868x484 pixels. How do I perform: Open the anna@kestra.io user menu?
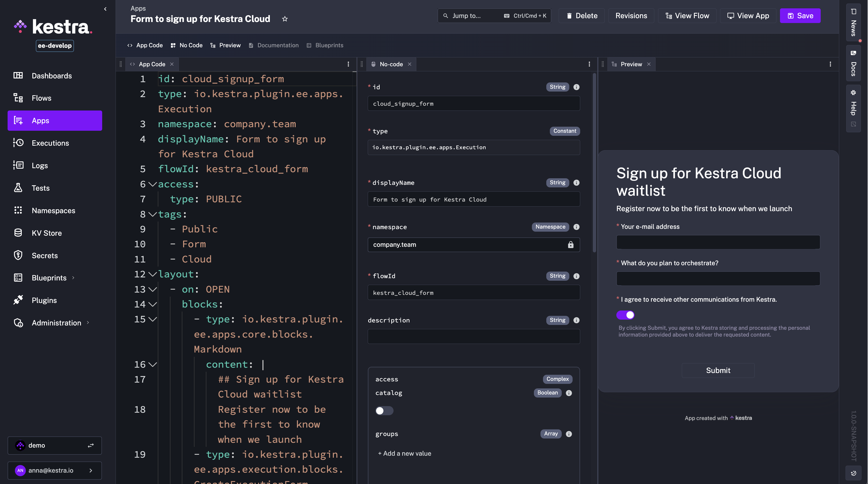coord(55,470)
